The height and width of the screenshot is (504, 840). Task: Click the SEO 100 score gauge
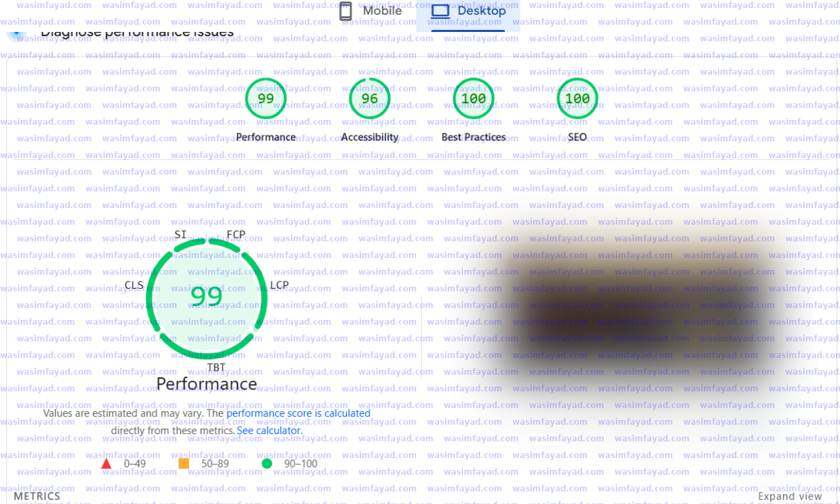tap(577, 99)
